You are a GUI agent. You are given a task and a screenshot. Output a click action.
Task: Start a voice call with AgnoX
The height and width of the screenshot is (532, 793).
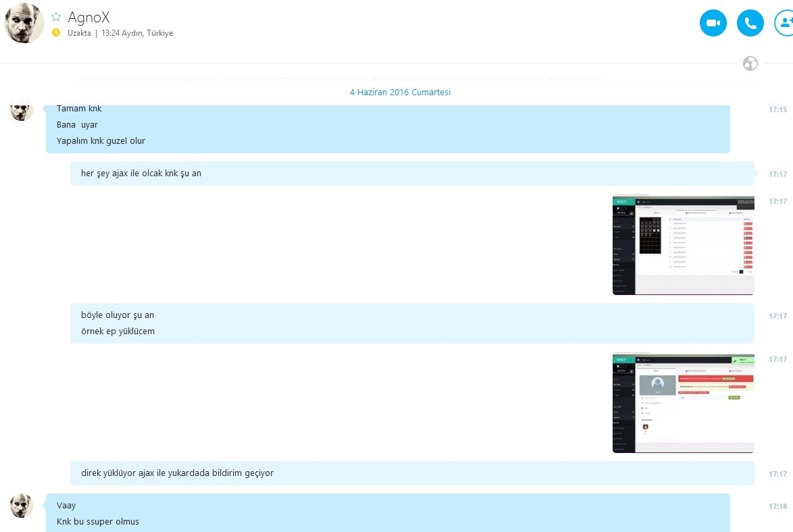click(750, 23)
